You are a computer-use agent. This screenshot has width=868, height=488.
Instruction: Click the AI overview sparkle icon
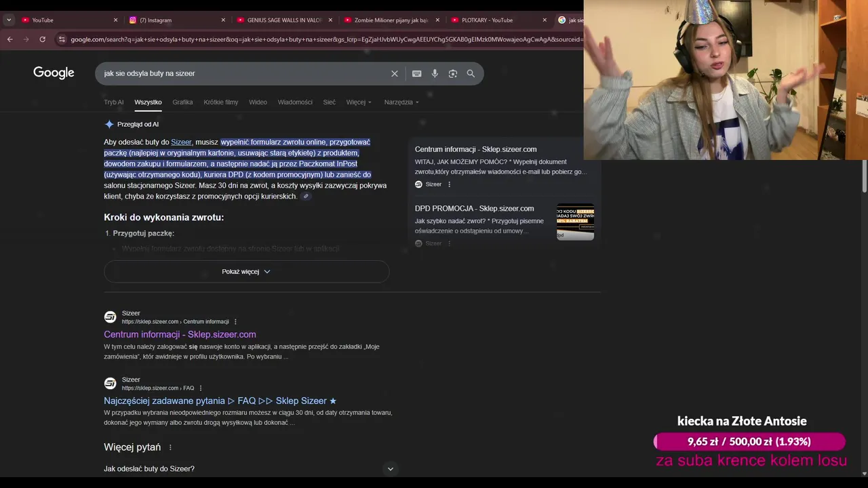tap(109, 124)
